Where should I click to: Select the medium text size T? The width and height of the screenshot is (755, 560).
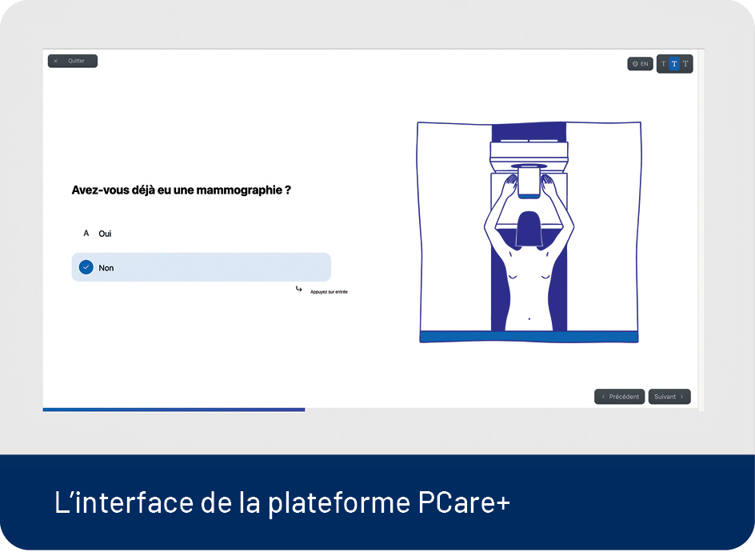[674, 64]
